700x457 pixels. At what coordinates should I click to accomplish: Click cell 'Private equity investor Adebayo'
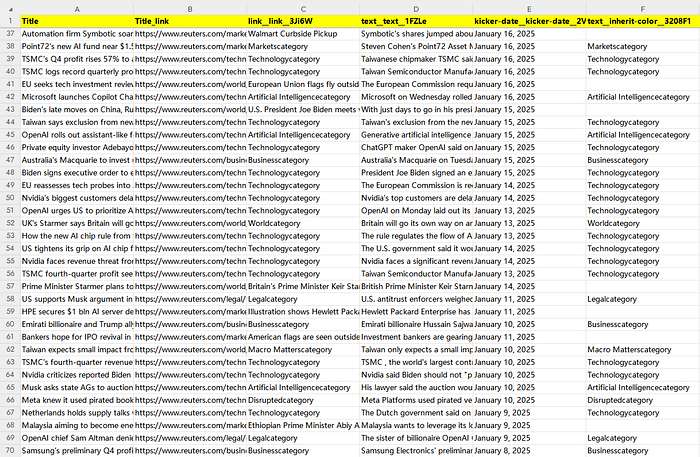point(77,147)
